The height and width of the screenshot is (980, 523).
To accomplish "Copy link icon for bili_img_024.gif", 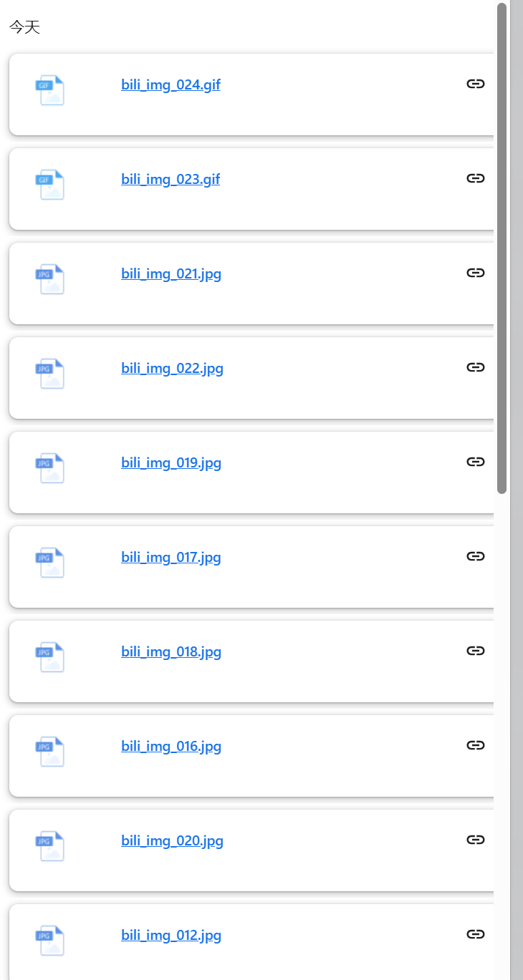I will [x=476, y=84].
